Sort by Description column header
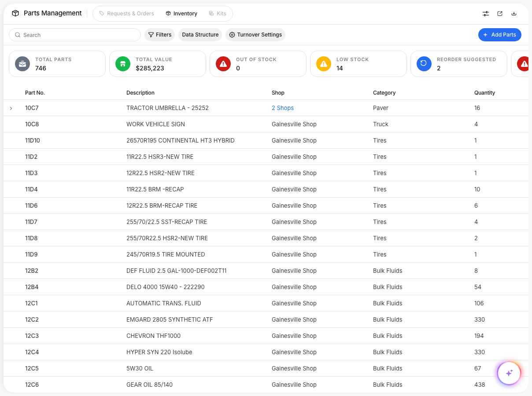Image resolution: width=532 pixels, height=396 pixels. [x=140, y=93]
